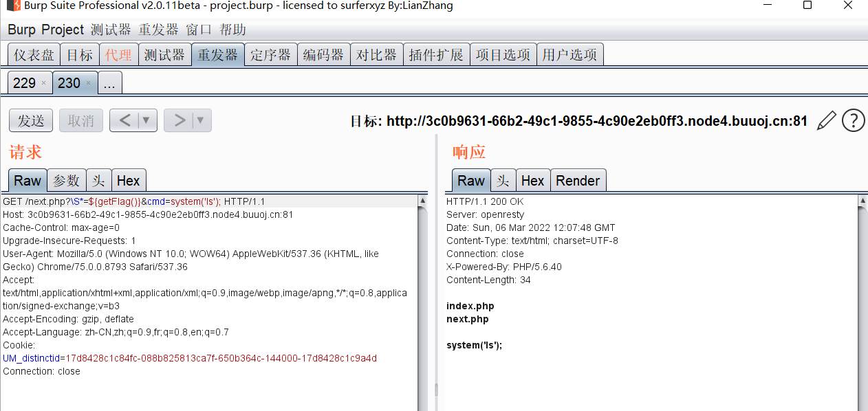Open the 测试器 menu in menu bar
The image size is (868, 411).
pyautogui.click(x=111, y=30)
